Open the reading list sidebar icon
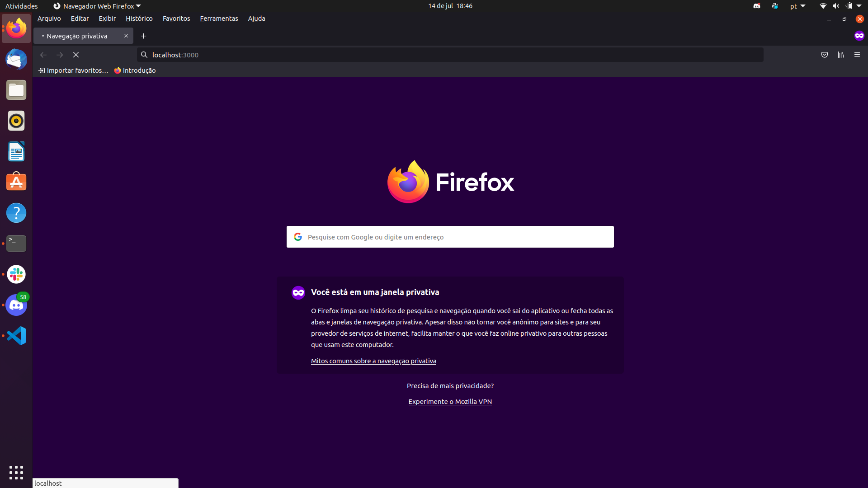 (x=840, y=55)
